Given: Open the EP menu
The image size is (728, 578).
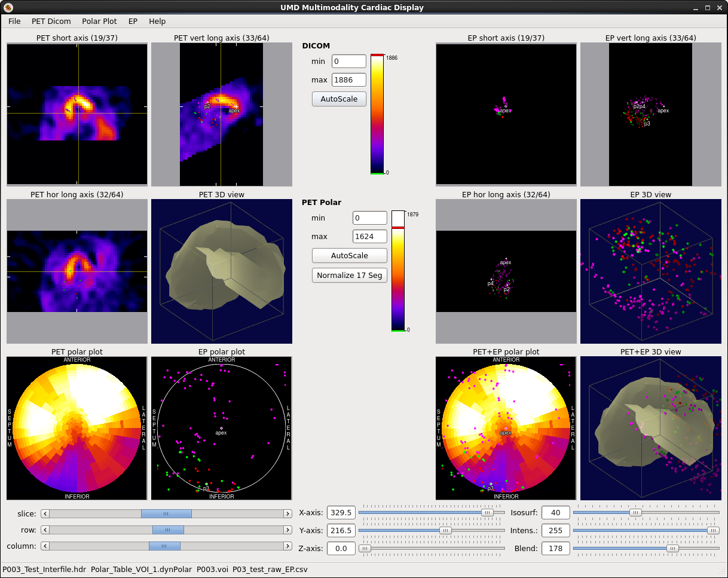Looking at the screenshot, I should coord(133,21).
